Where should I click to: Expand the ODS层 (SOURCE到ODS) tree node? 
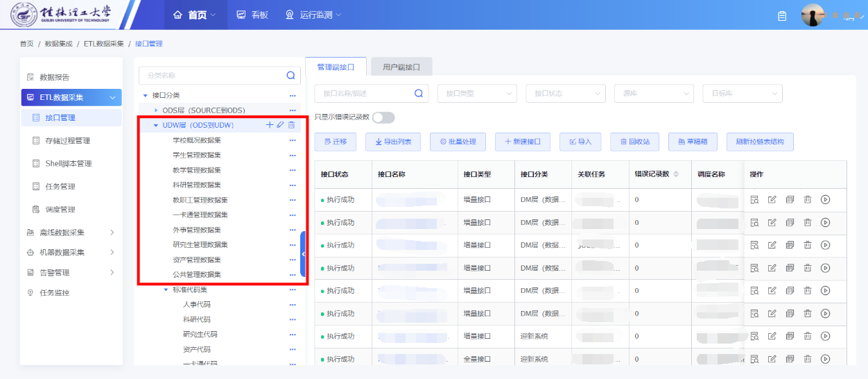[156, 110]
